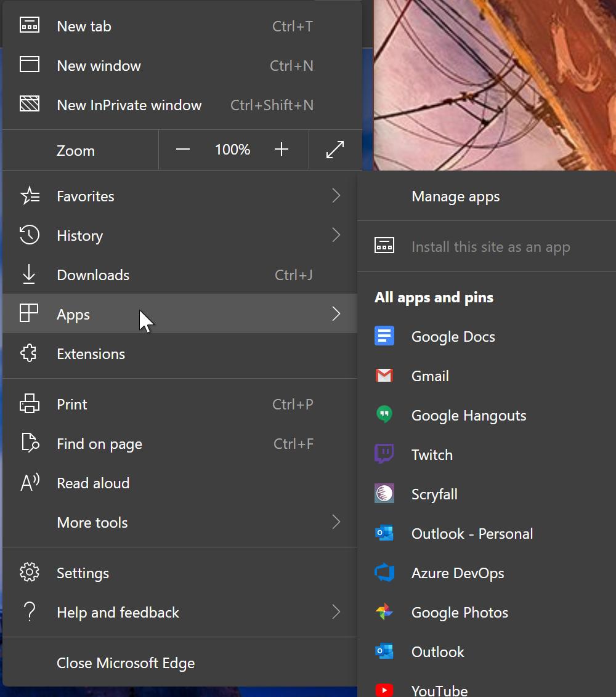Screen dimensions: 616x697
Task: Expand the Favorites submenu chevron
Action: pos(336,196)
